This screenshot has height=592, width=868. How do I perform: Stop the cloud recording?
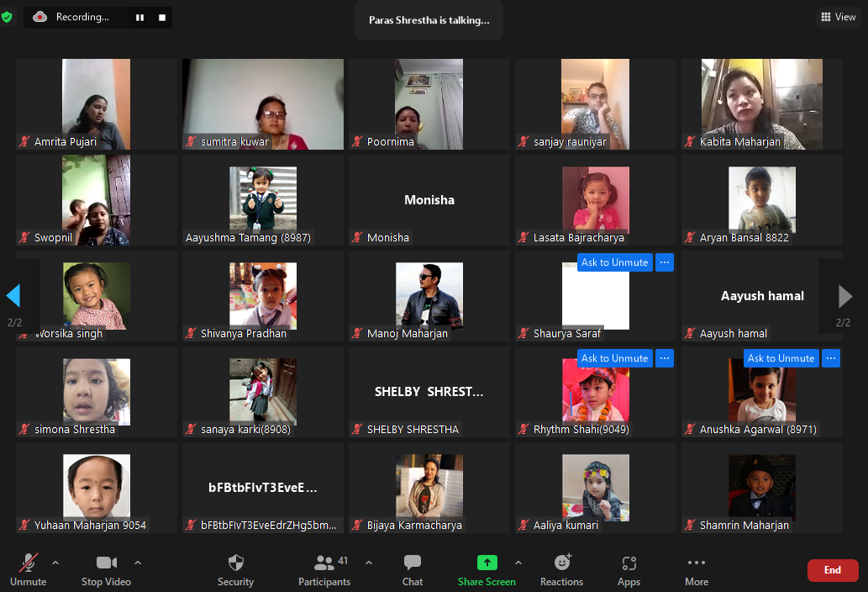[162, 18]
